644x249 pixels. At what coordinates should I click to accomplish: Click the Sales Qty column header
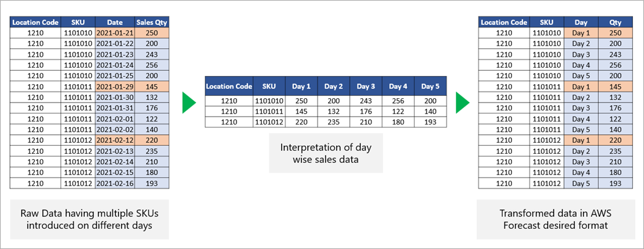pos(152,23)
